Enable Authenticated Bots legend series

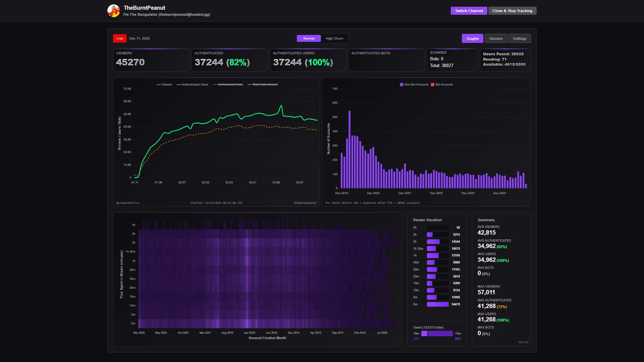[228, 84]
